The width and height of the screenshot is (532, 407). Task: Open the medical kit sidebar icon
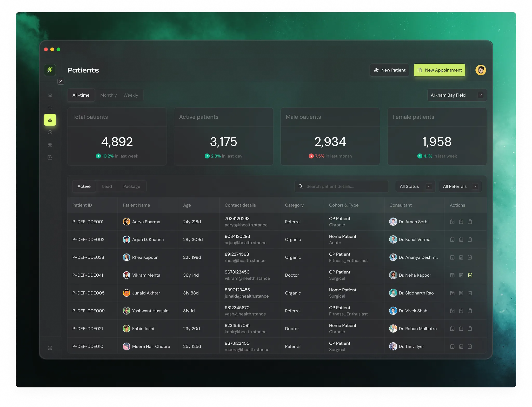pos(50,145)
